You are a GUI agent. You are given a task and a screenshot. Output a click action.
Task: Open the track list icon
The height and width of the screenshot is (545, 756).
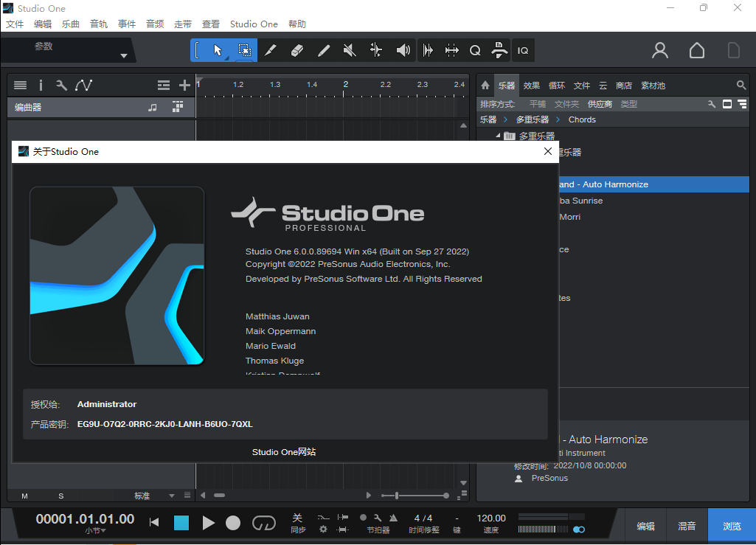[20, 86]
